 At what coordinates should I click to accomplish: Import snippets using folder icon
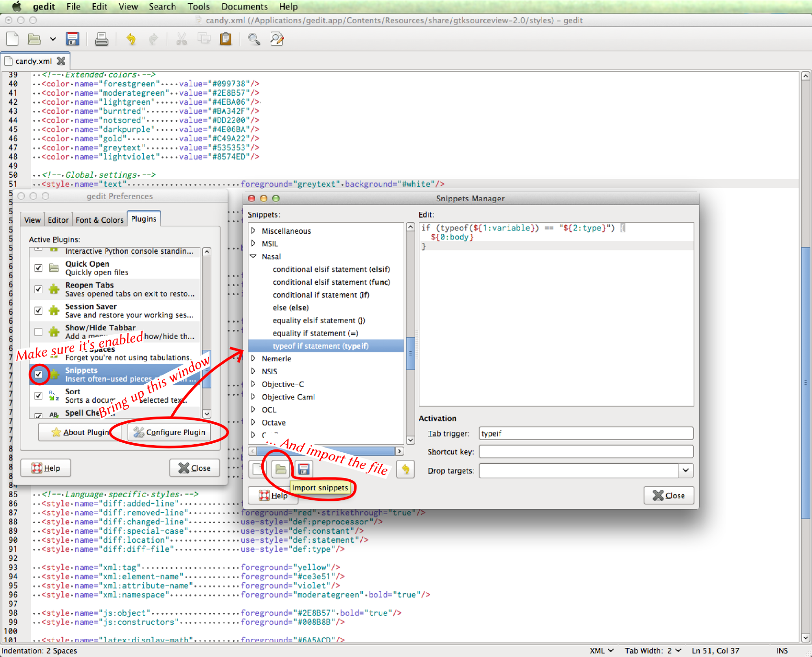click(281, 469)
